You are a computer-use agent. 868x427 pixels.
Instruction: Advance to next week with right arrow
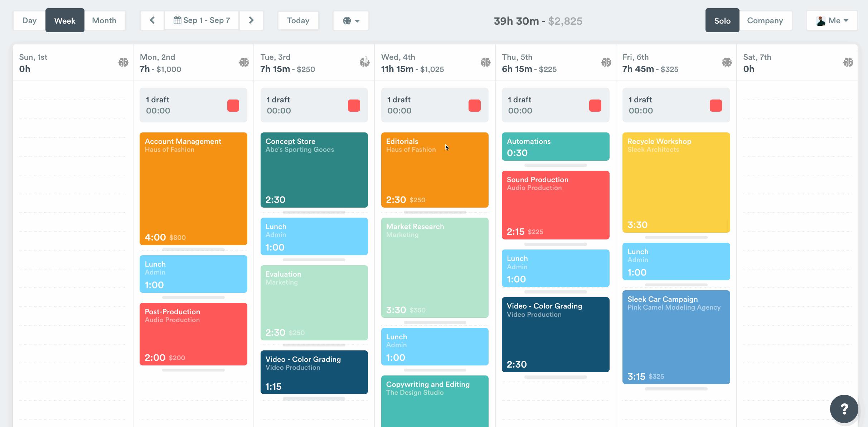[x=251, y=20]
